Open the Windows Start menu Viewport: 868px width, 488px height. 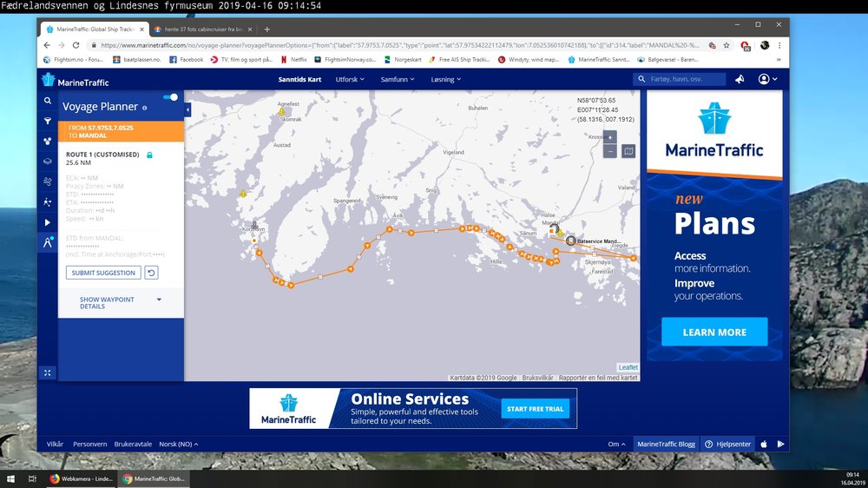[x=10, y=478]
